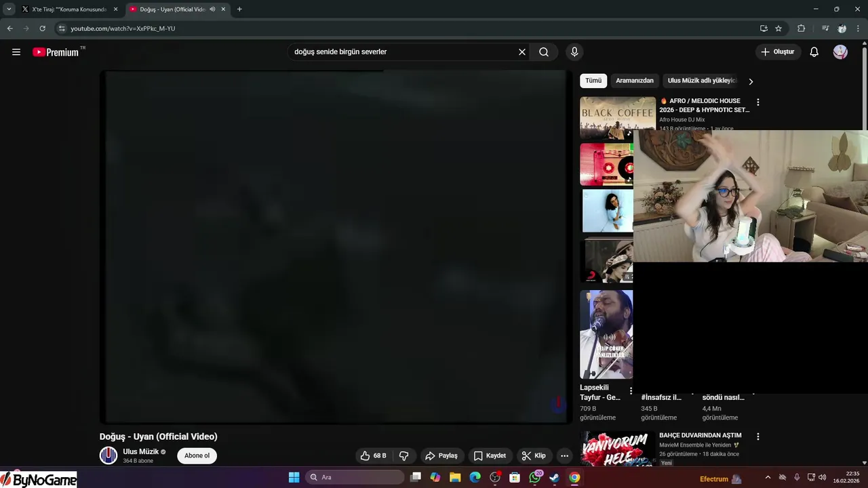The height and width of the screenshot is (488, 868).
Task: Create a clip with Klip button
Action: (x=534, y=455)
